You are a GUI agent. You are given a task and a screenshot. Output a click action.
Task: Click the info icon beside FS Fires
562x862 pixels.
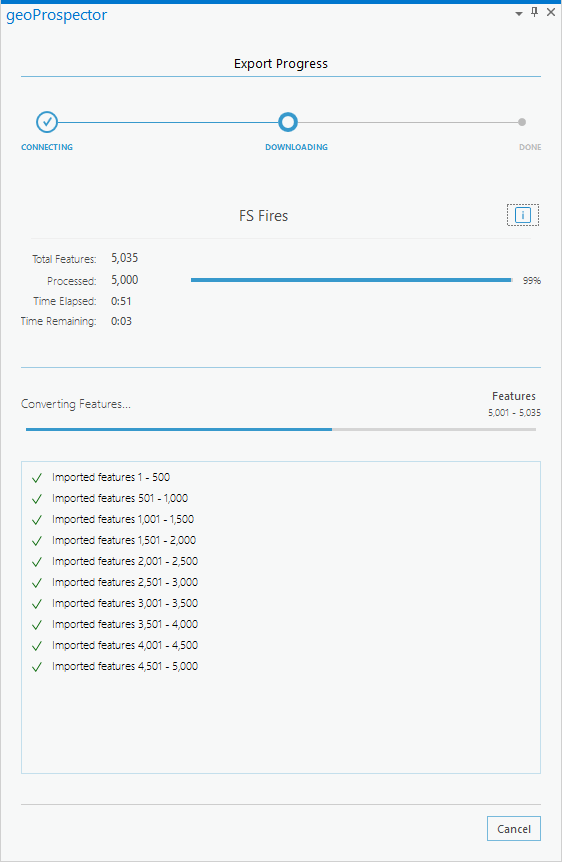pyautogui.click(x=522, y=215)
